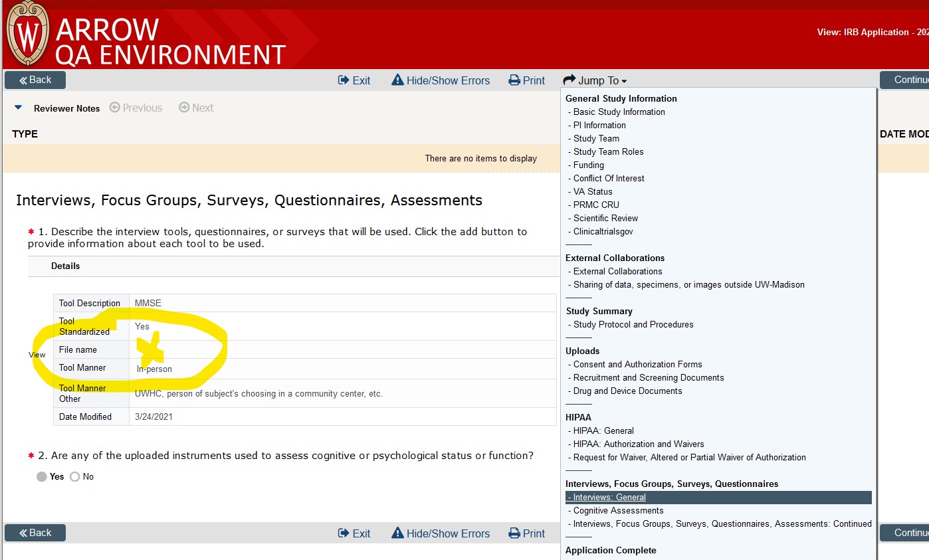The image size is (929, 560).
Task: Click the Exit door icon in toolbar
Action: click(x=344, y=80)
